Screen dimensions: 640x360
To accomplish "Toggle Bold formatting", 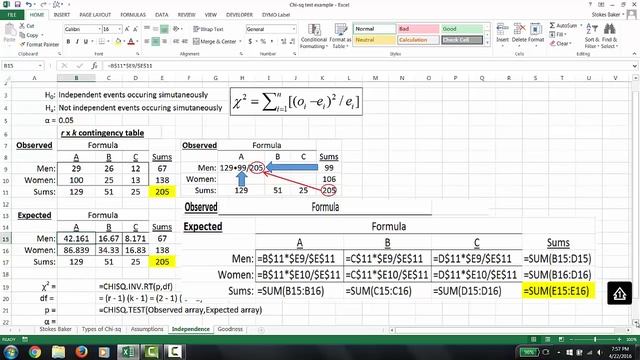I will point(68,41).
